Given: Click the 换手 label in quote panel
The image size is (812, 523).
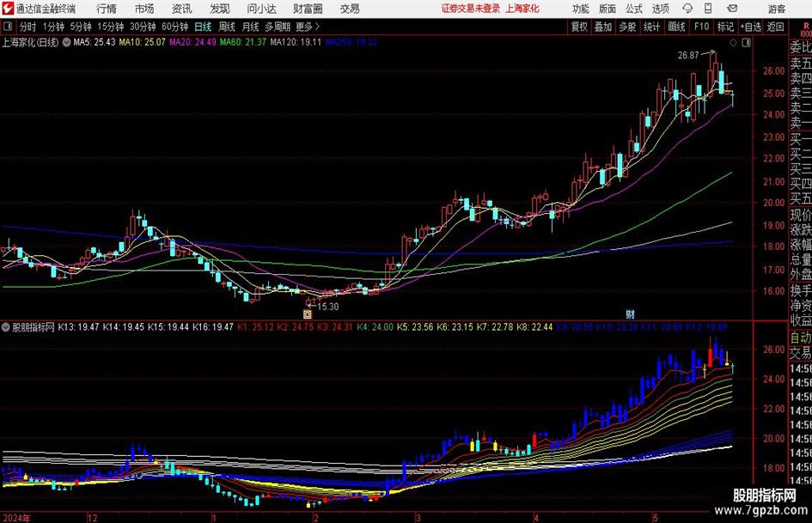Looking at the screenshot, I should coord(801,290).
